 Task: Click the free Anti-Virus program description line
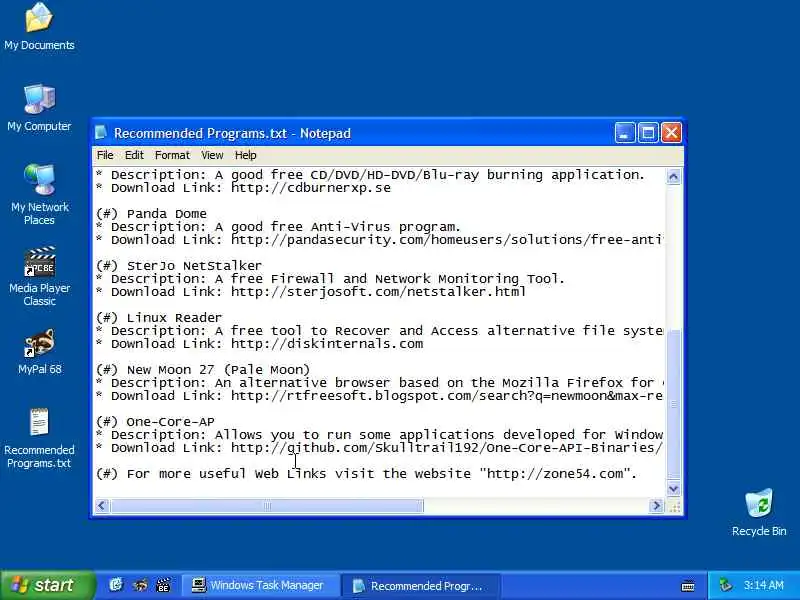click(279, 227)
